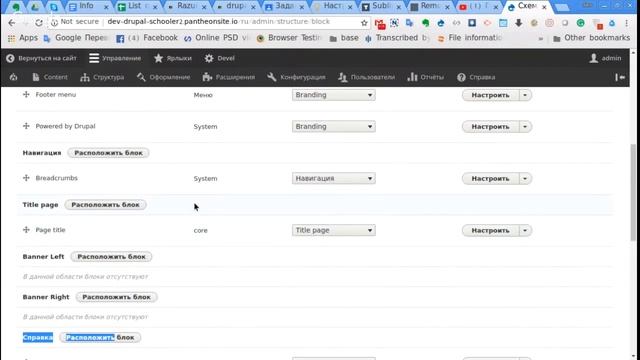
Task: Open the Расширения admin section
Action: coord(229,77)
